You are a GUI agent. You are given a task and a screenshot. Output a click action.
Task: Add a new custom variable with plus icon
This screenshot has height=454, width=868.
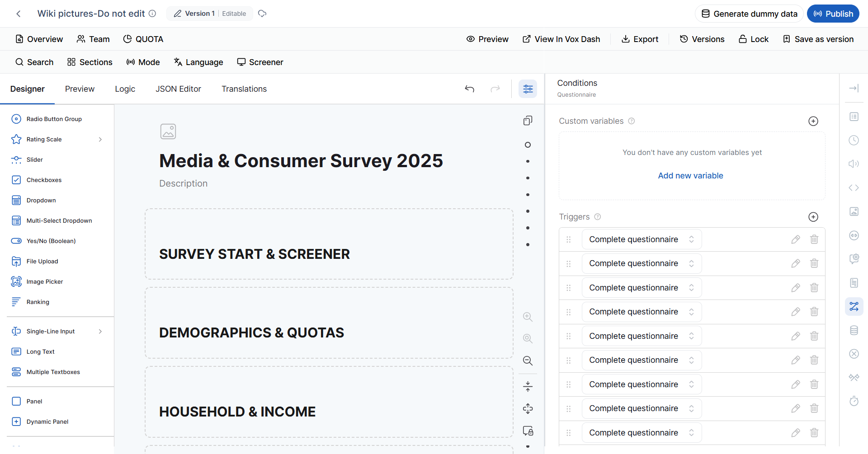[x=813, y=121]
